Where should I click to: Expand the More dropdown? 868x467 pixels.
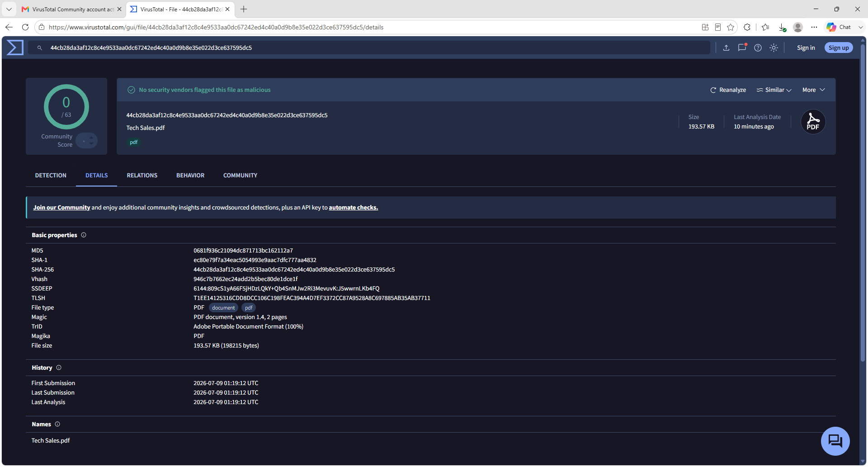814,90
